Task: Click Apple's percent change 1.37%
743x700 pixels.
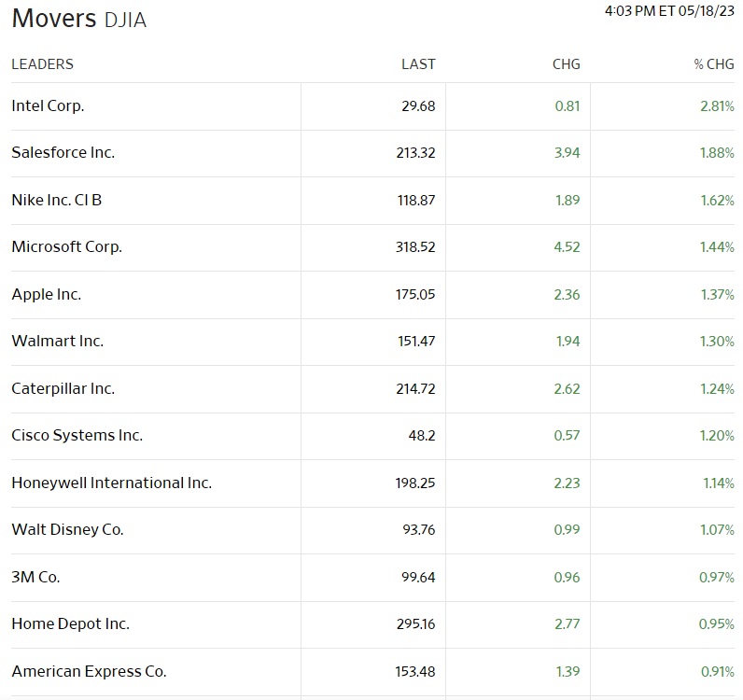Action: [x=718, y=295]
